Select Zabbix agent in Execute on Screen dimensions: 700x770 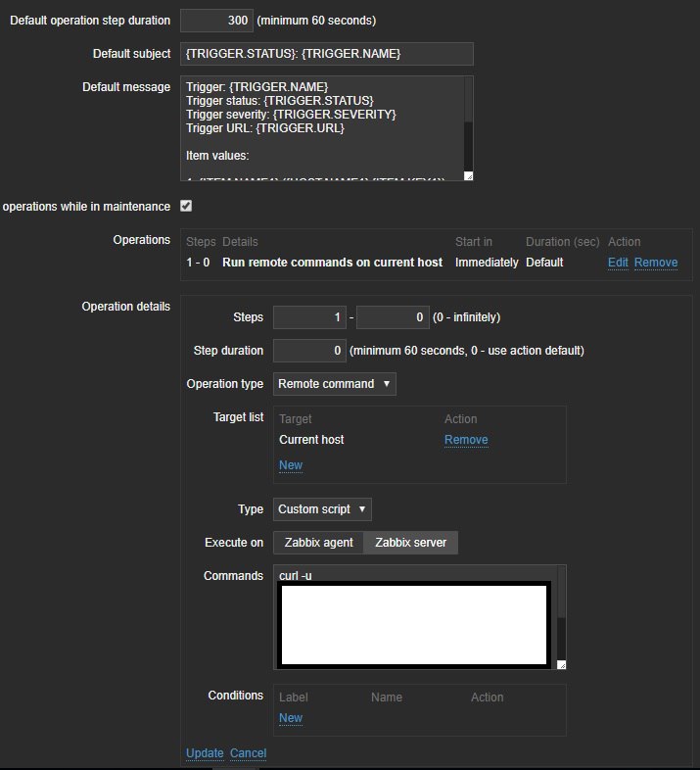pyautogui.click(x=318, y=543)
